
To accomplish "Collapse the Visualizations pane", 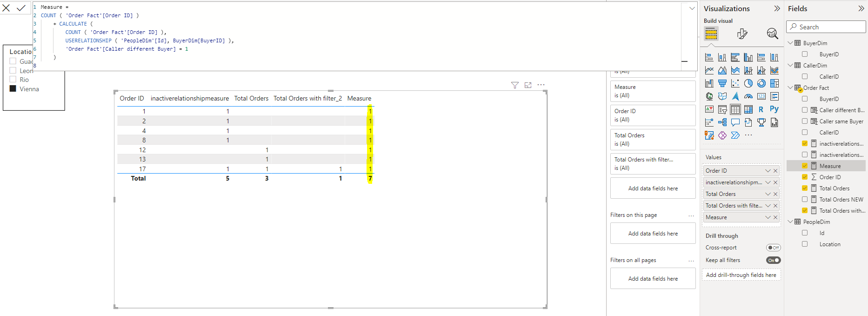I will pos(777,8).
